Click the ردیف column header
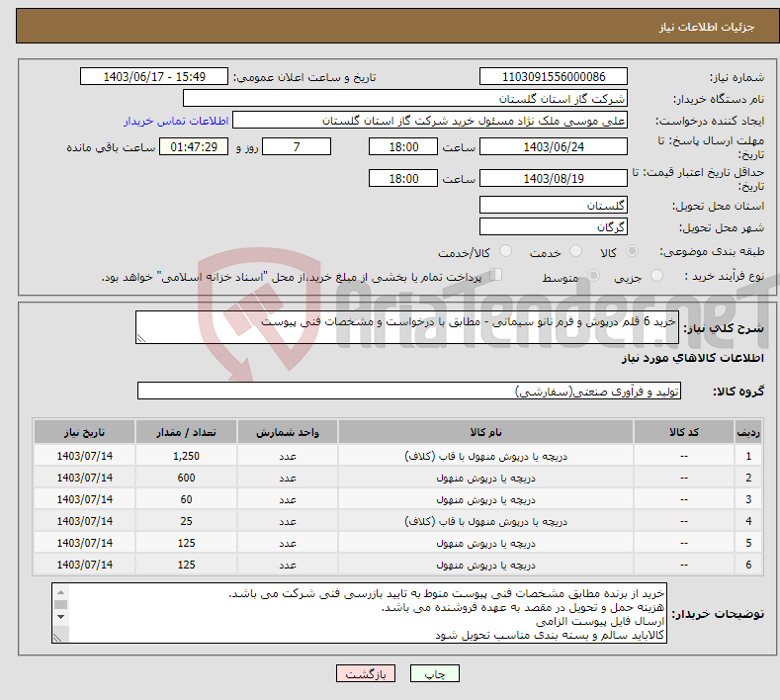Image resolution: width=780 pixels, height=700 pixels. (748, 432)
